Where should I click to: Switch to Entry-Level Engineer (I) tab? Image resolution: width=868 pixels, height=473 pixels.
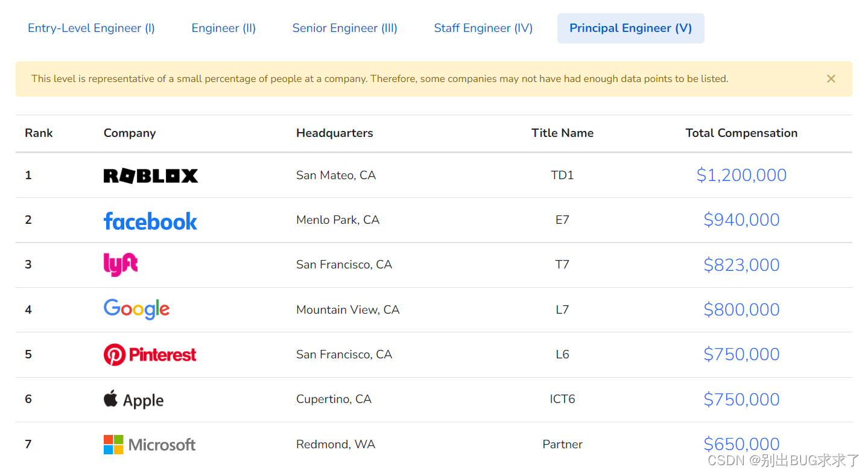[92, 28]
